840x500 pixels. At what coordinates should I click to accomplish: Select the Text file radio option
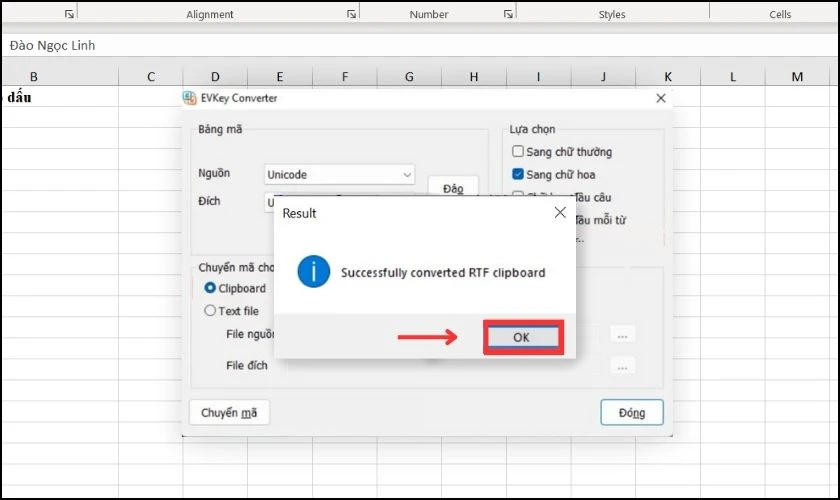click(x=210, y=310)
